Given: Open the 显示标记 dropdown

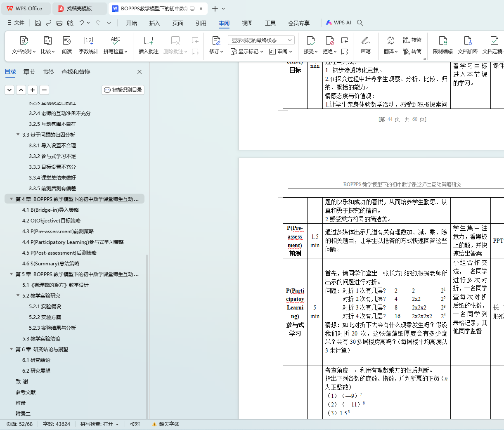Looking at the screenshot, I should coord(247,52).
